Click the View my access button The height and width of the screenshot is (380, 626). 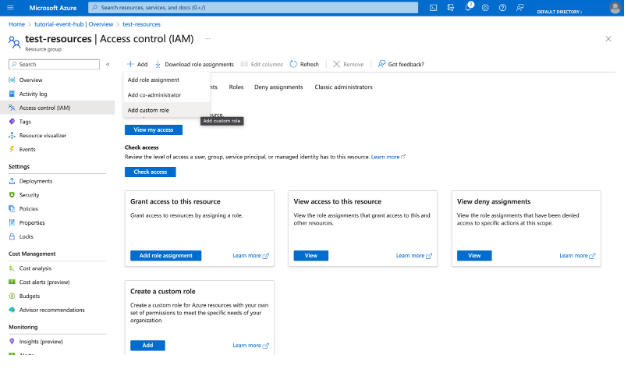tap(154, 130)
